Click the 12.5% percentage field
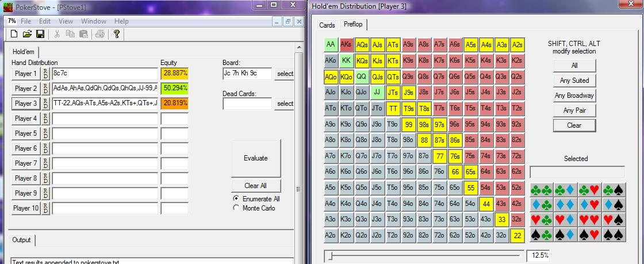Viewport: 644px width, 264px height. (x=538, y=255)
